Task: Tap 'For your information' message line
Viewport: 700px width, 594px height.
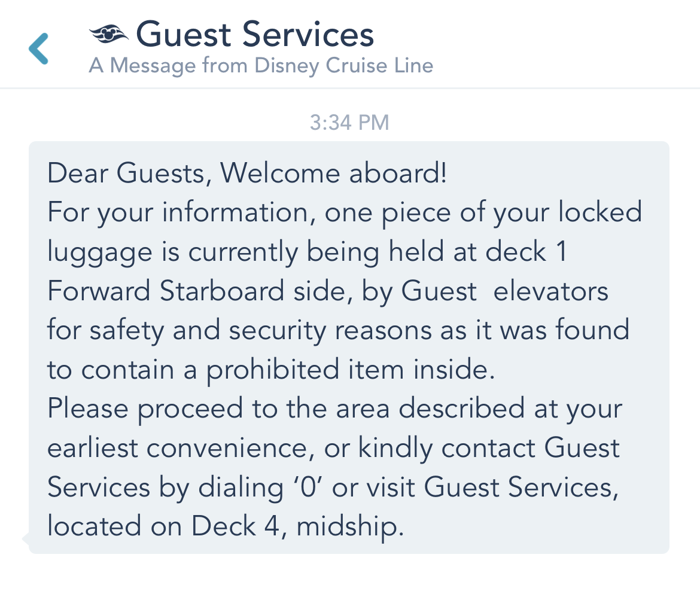Action: pos(178,212)
